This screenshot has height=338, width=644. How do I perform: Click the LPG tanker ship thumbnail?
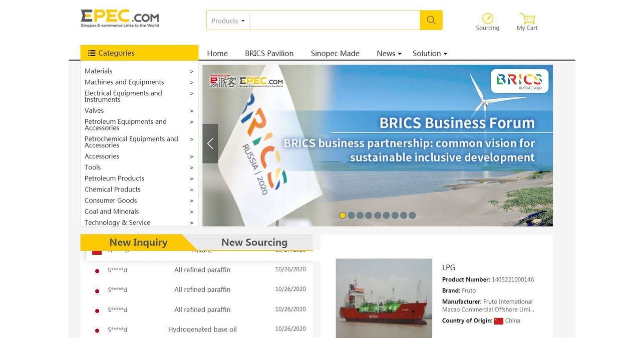(383, 298)
